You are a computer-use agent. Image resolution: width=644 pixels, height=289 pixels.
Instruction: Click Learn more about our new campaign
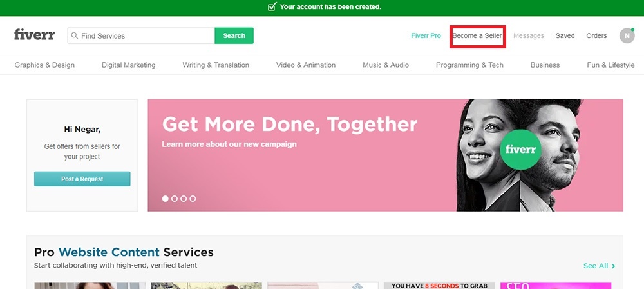point(229,144)
